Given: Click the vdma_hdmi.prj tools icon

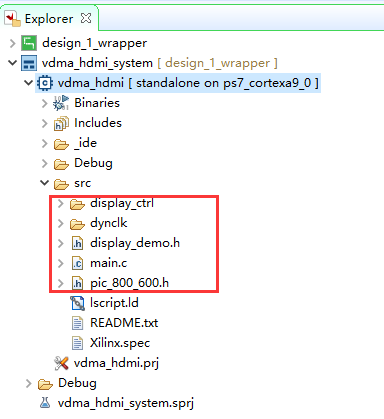Looking at the screenshot, I should [61, 363].
